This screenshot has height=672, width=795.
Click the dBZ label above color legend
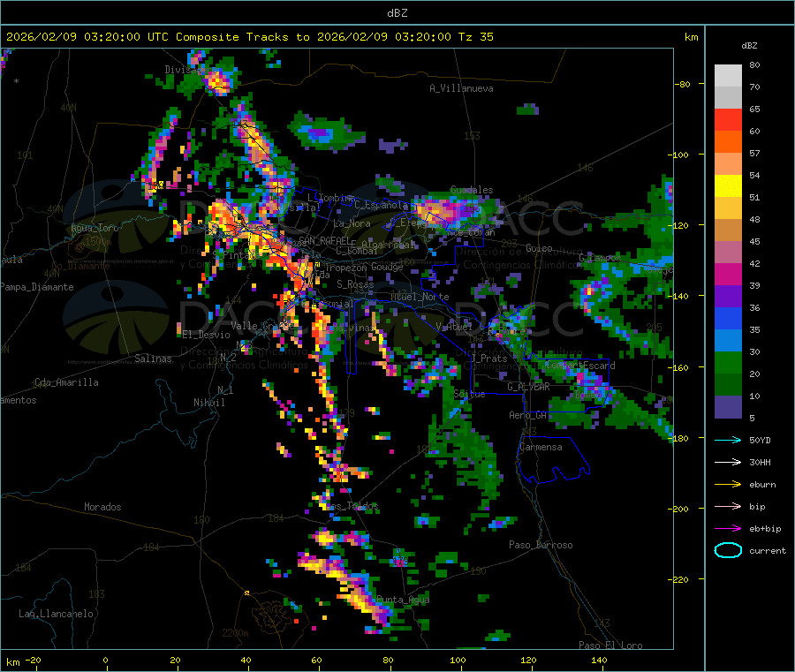(749, 46)
